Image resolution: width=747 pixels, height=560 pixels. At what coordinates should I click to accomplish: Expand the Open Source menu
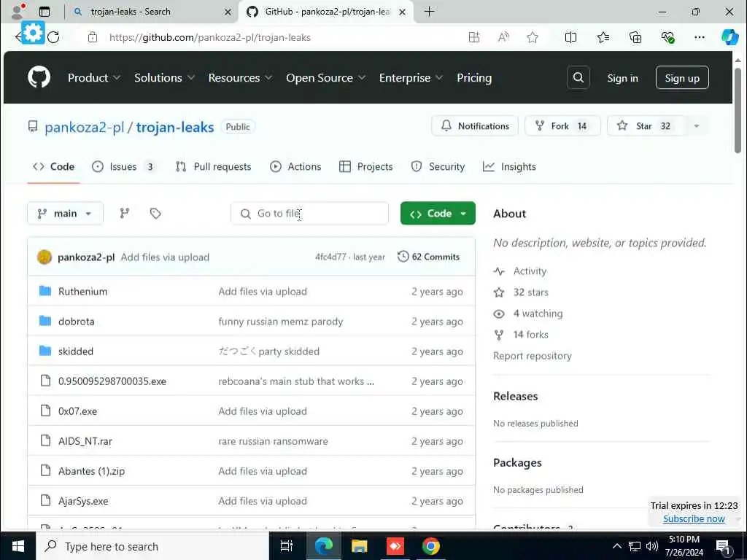coord(326,77)
